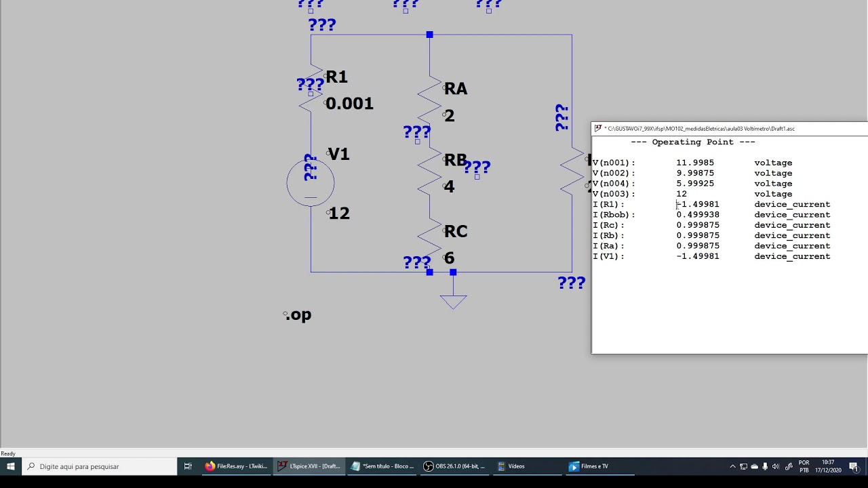Open the OneDrive cloud tray icon
This screenshot has width=868, height=488.
point(754,466)
